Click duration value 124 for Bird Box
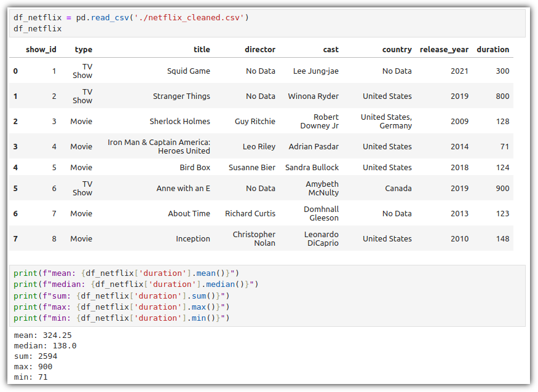The height and width of the screenshot is (392, 538). (502, 167)
